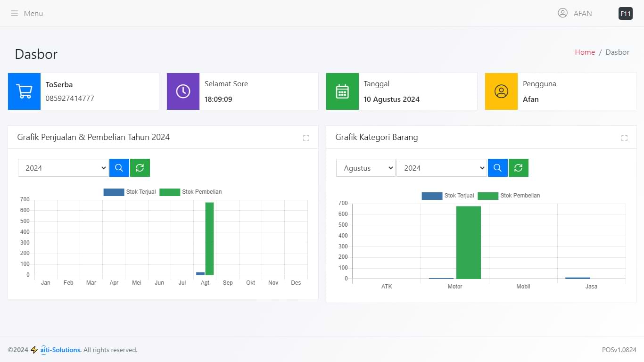Click the green Motor category bar

(x=469, y=242)
